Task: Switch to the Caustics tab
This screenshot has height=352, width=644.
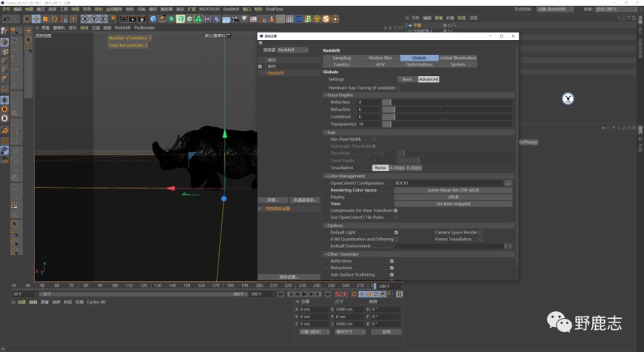Action: tap(342, 64)
